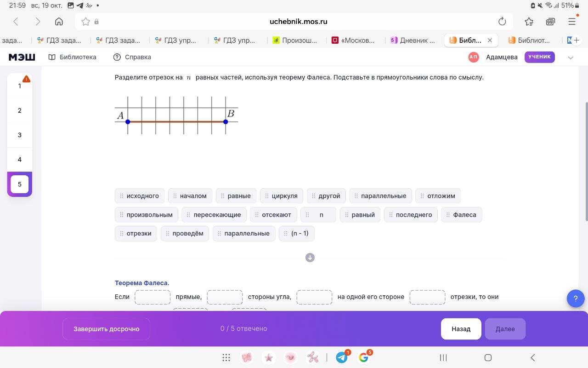The image size is (588, 368).
Task: Click the uchebnik.mos.ru address bar
Action: [x=294, y=22]
